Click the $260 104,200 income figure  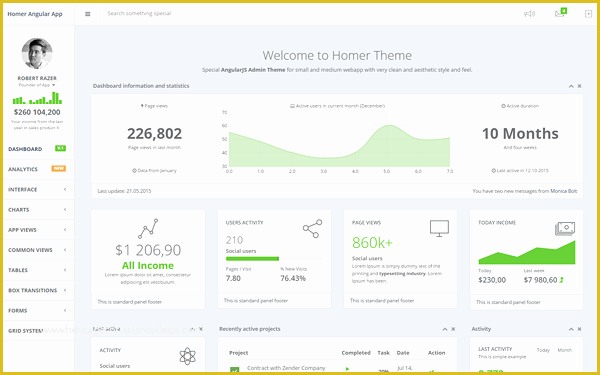pos(37,112)
